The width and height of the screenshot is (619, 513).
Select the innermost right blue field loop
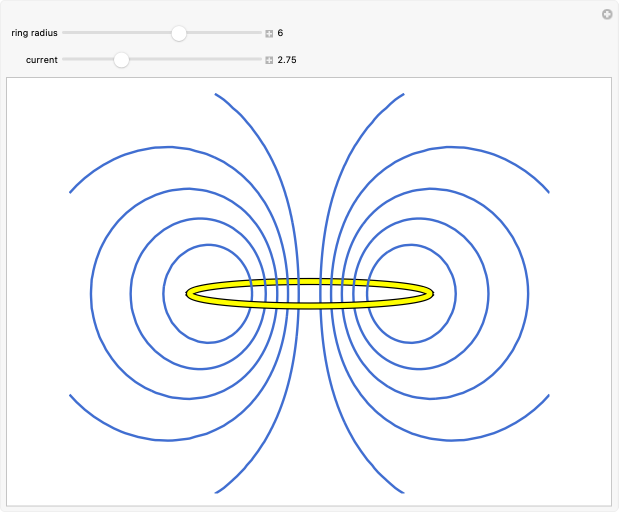(x=456, y=293)
